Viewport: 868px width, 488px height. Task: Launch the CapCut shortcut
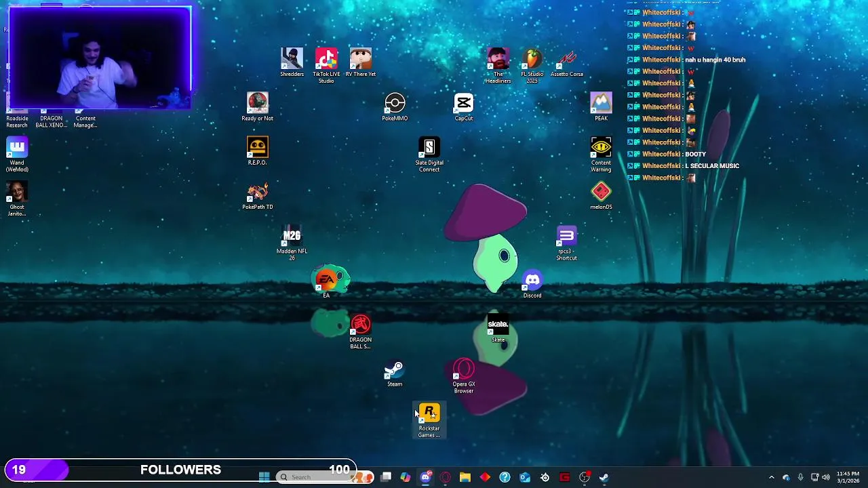(x=464, y=107)
